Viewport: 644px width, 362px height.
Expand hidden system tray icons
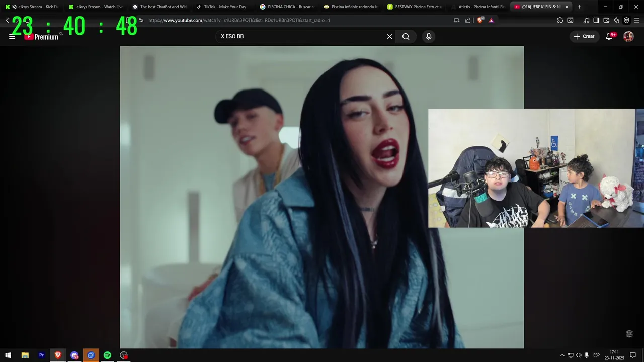click(562, 355)
